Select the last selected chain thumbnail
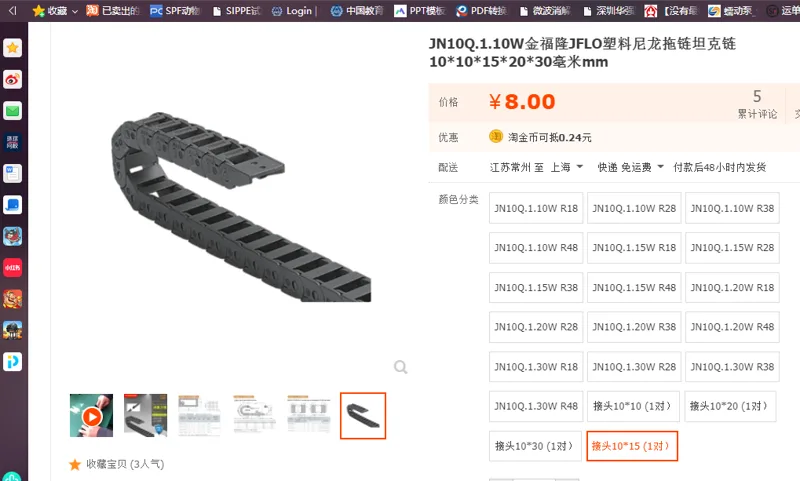The height and width of the screenshot is (481, 800). [x=363, y=416]
